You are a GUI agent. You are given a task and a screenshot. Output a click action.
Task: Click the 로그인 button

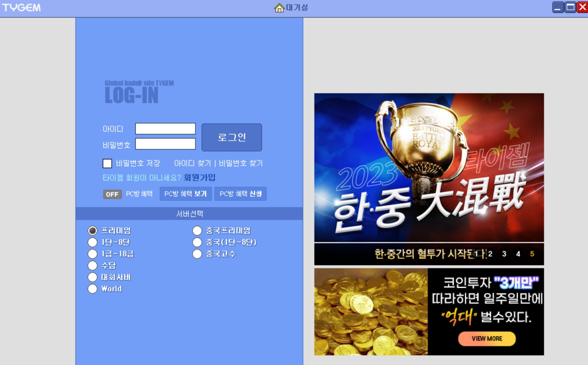click(x=232, y=137)
